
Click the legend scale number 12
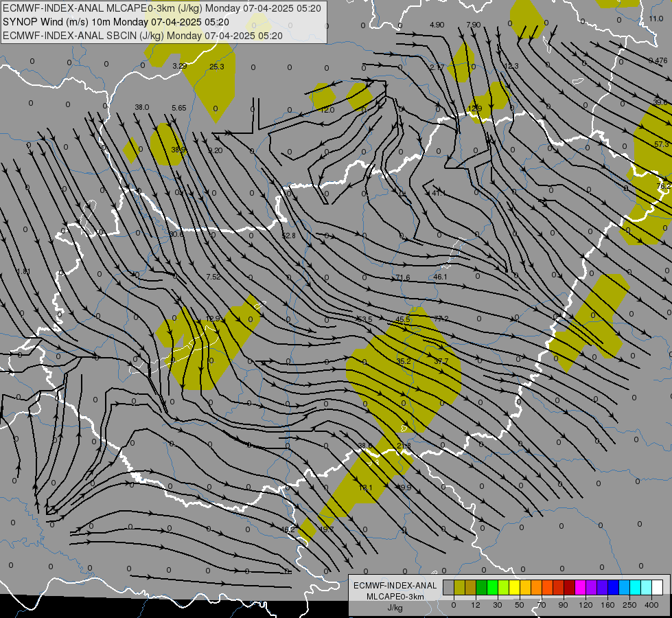475,605
